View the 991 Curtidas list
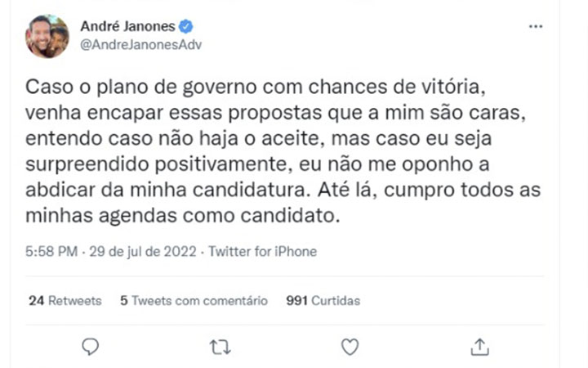 pos(323,300)
